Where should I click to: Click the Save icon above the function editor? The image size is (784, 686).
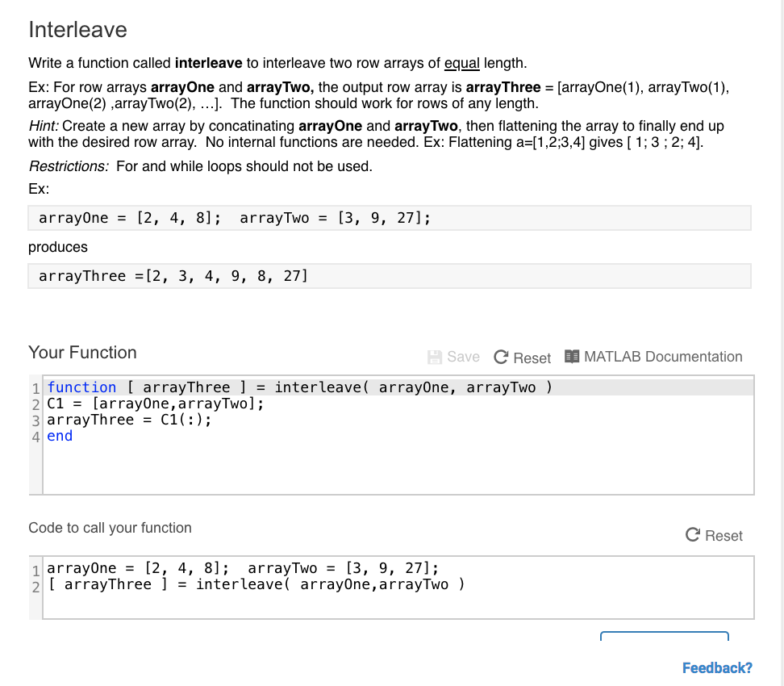[433, 357]
